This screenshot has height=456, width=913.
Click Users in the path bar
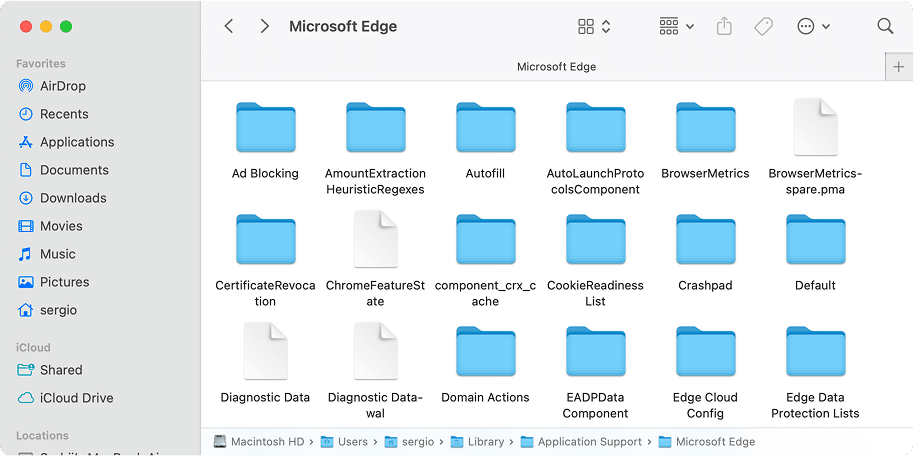pyautogui.click(x=344, y=442)
